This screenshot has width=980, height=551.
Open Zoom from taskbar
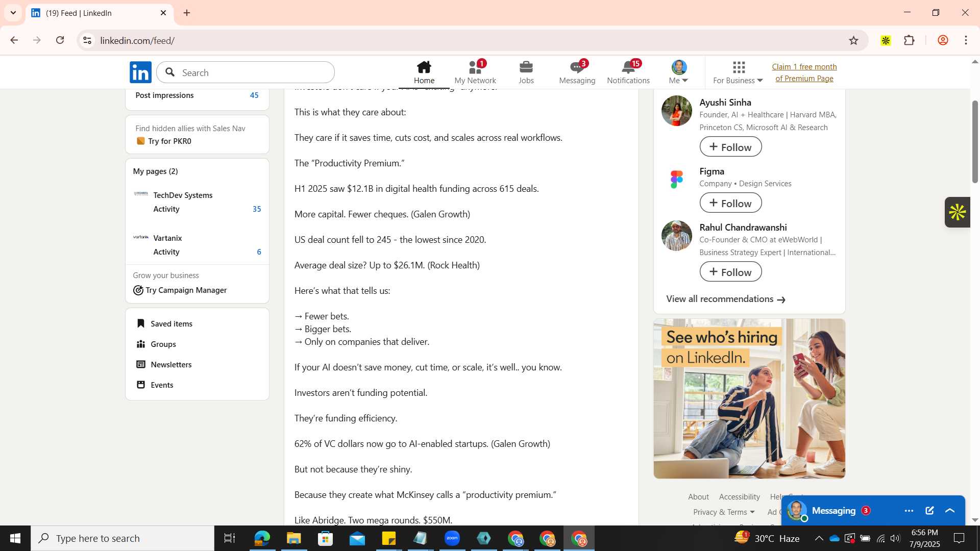[x=452, y=538]
